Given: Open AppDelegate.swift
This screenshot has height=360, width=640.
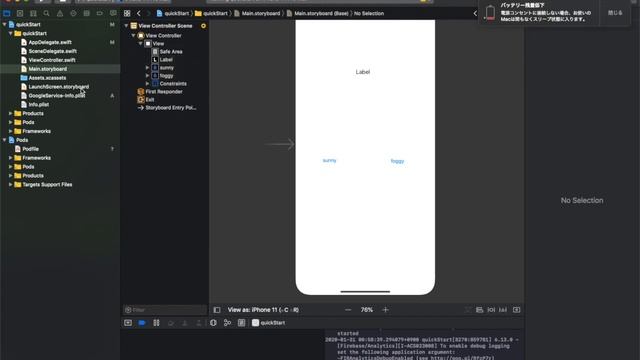Looking at the screenshot, I should [50, 42].
